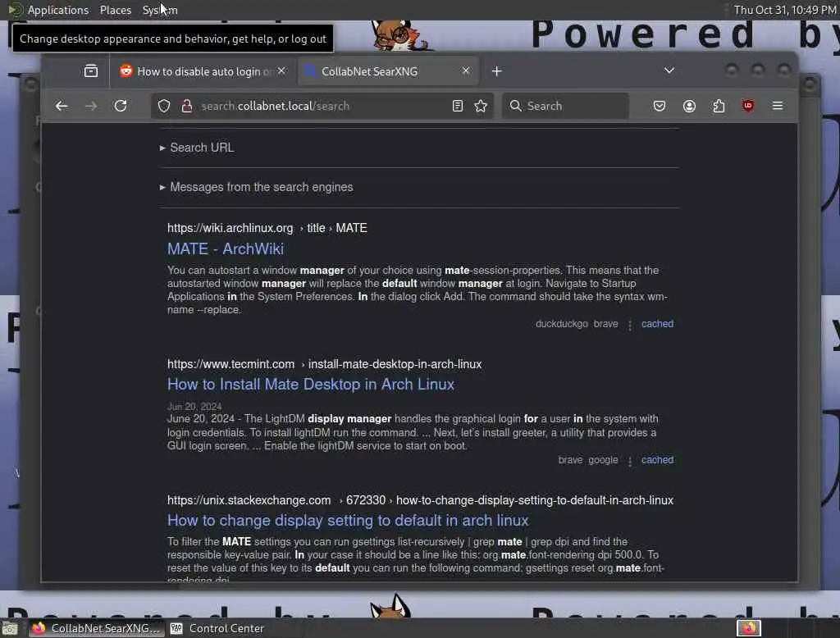Viewport: 840px width, 638px height.
Task: Switch to CollabNet SearXNG taskbar entry
Action: coord(95,628)
